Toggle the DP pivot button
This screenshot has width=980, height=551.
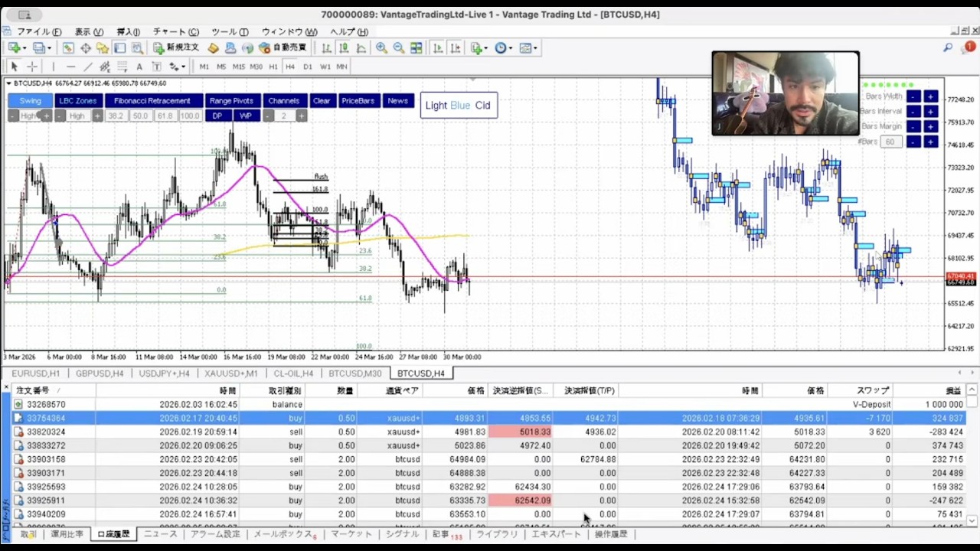click(x=217, y=116)
